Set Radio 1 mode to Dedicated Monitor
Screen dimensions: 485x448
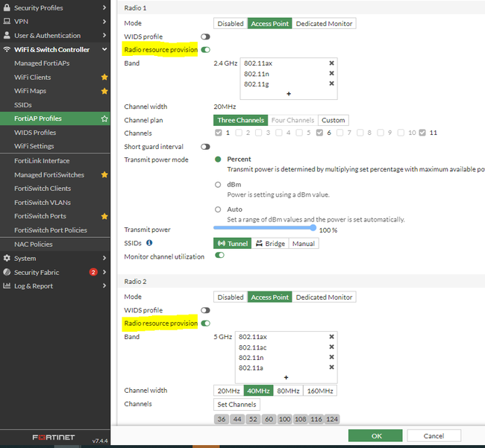(x=324, y=24)
